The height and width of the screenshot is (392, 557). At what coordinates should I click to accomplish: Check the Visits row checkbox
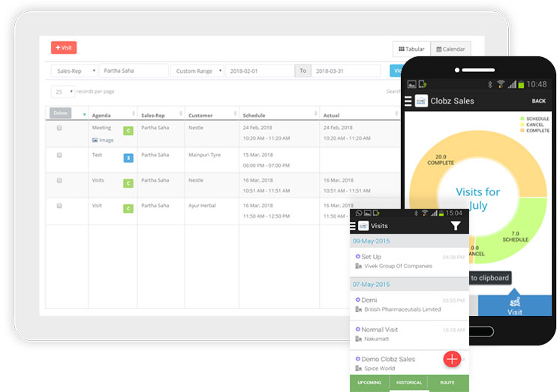[59, 180]
